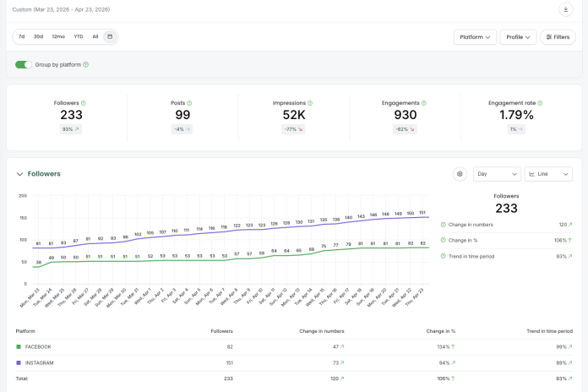The width and height of the screenshot is (588, 392).
Task: Open the Profile dropdown
Action: point(518,37)
